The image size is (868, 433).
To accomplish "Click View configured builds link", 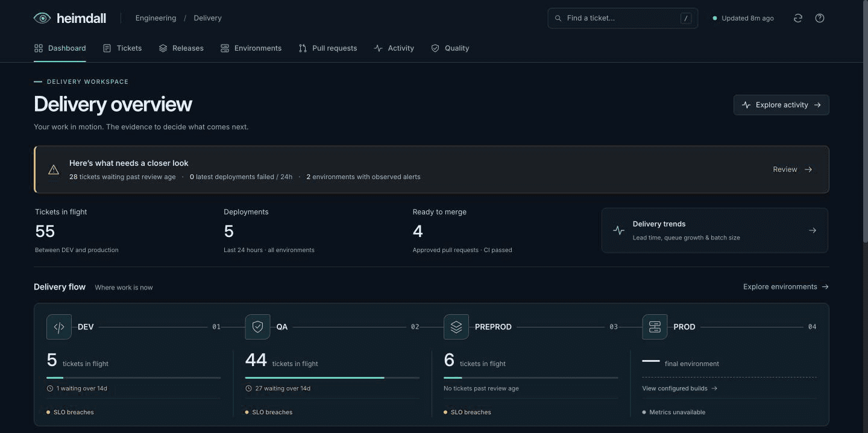I will pos(680,388).
